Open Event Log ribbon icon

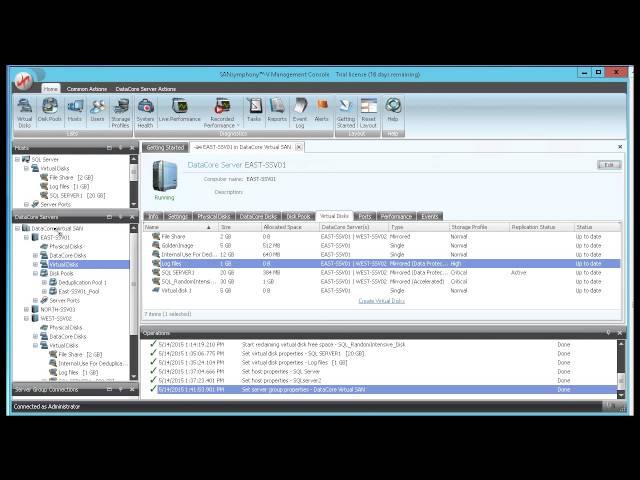(x=300, y=113)
